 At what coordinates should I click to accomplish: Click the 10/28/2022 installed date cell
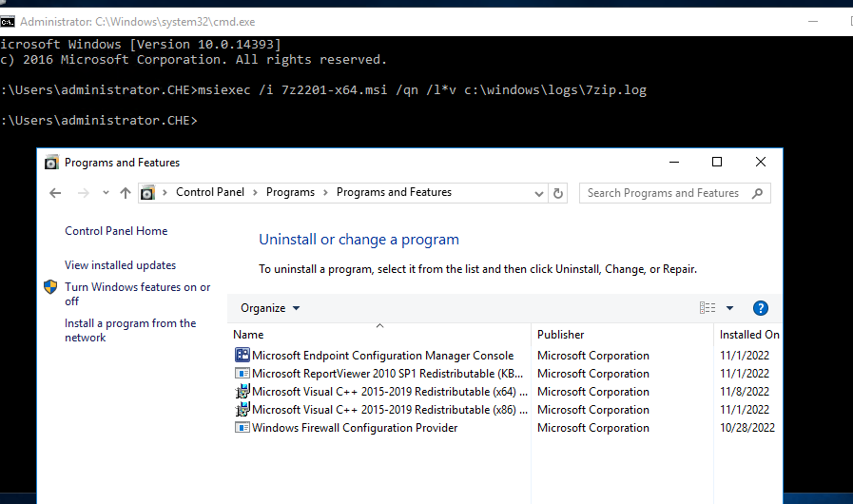click(x=746, y=428)
